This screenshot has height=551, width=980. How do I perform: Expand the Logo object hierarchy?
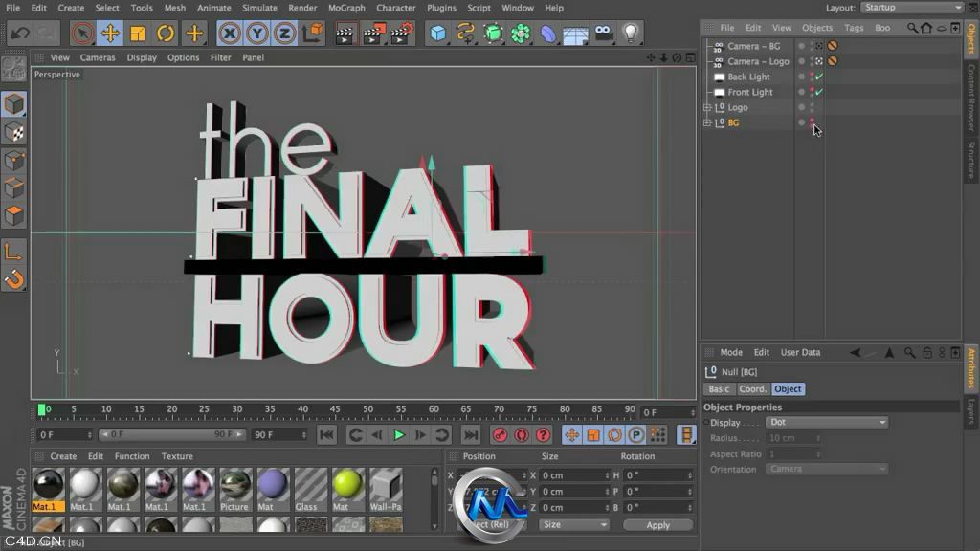[x=706, y=107]
